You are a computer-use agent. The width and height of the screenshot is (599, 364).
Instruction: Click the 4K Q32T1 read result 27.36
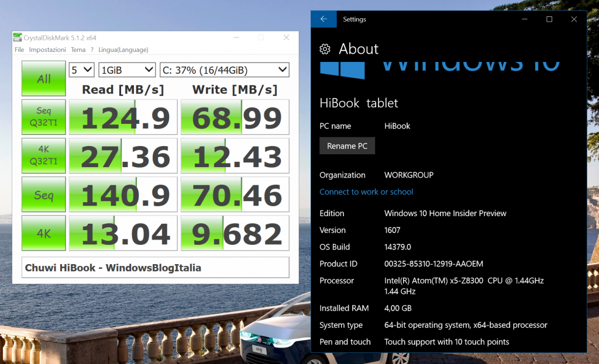pyautogui.click(x=123, y=155)
